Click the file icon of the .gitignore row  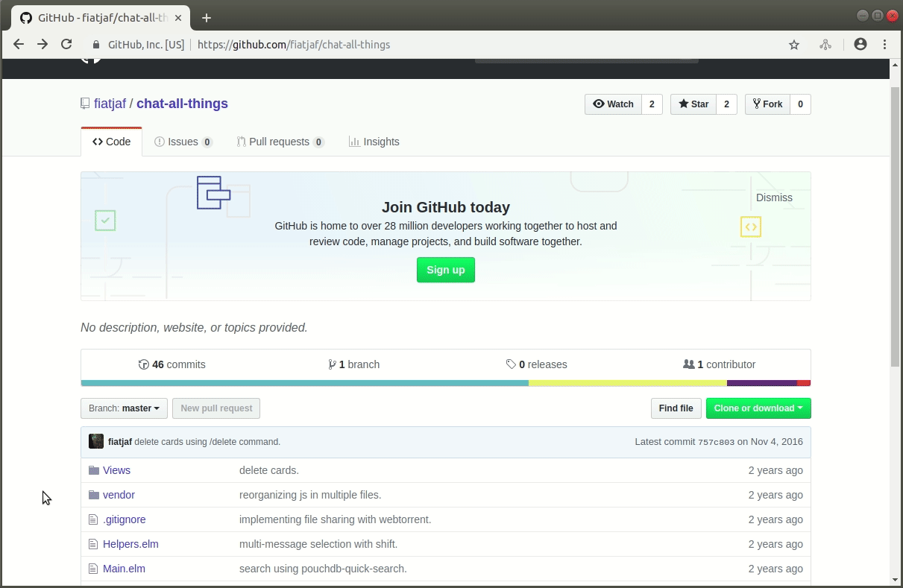tap(93, 519)
